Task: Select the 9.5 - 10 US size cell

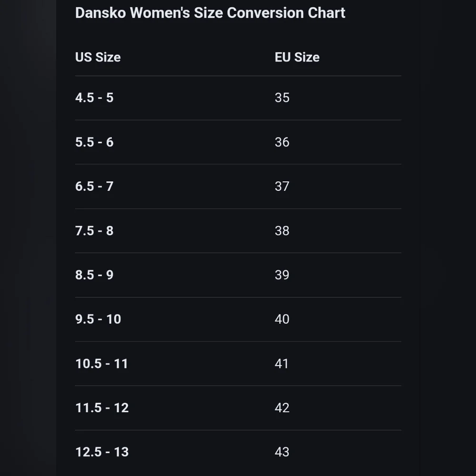Action: coord(98,319)
